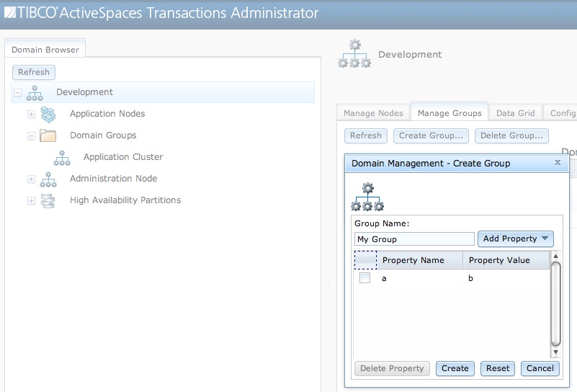Image resolution: width=577 pixels, height=392 pixels.
Task: Click the property list vertical scrollbar
Action: 555,303
